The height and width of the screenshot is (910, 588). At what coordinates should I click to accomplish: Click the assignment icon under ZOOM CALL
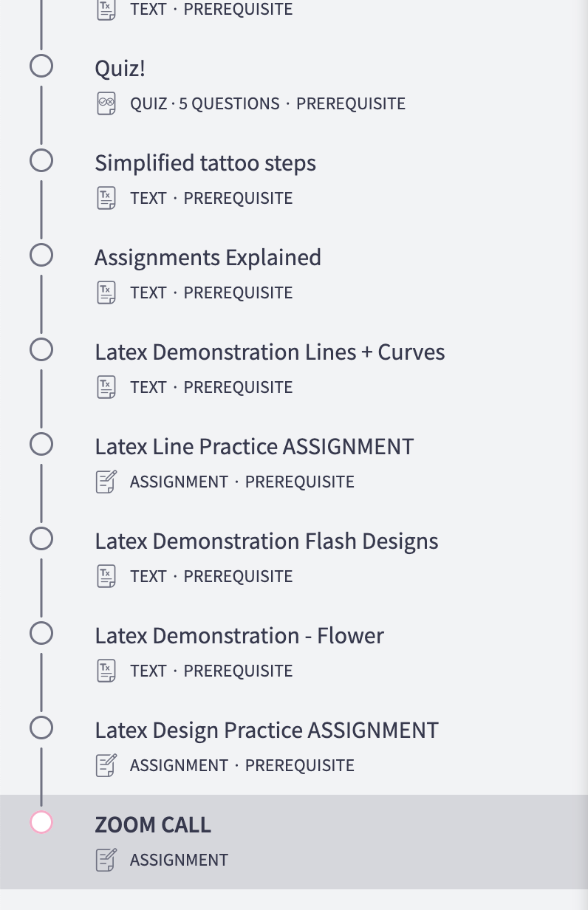(106, 860)
